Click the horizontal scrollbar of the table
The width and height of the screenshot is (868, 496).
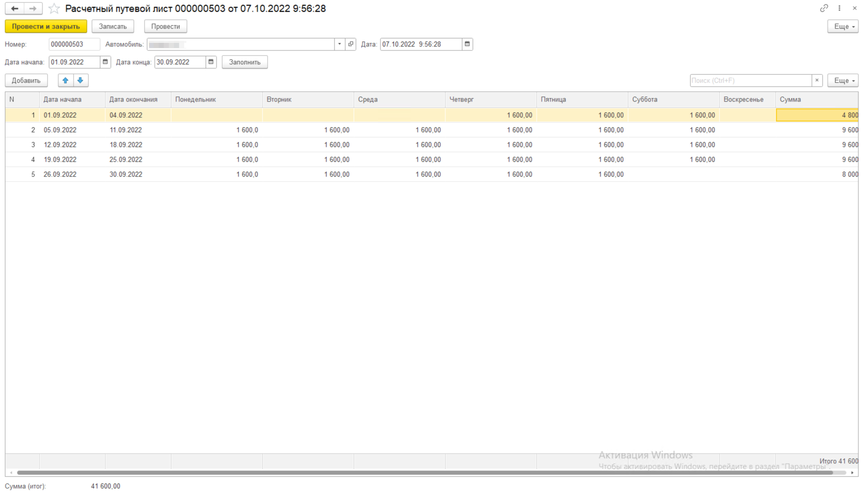[424, 473]
